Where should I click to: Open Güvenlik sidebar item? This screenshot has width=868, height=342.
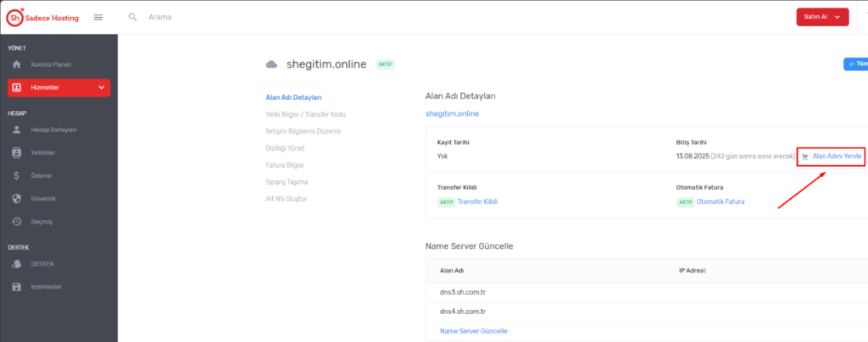[x=43, y=198]
